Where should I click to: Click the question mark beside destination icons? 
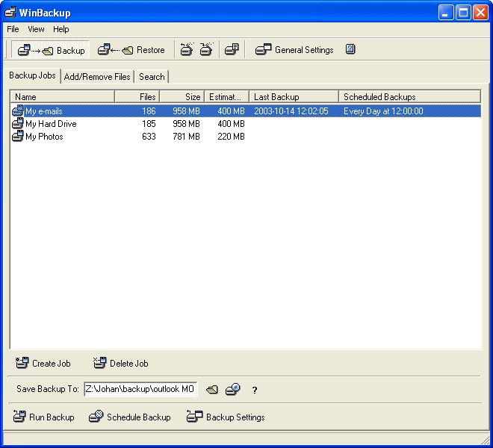[255, 391]
